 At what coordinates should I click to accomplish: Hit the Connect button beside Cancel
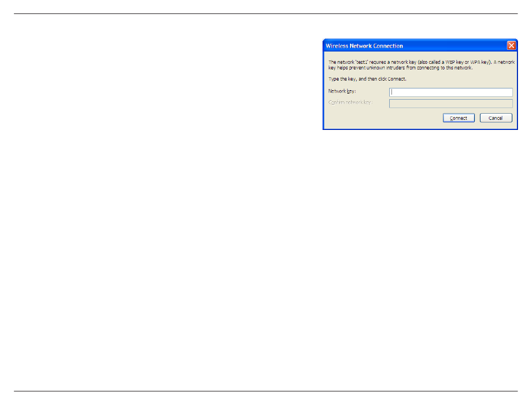coord(459,118)
